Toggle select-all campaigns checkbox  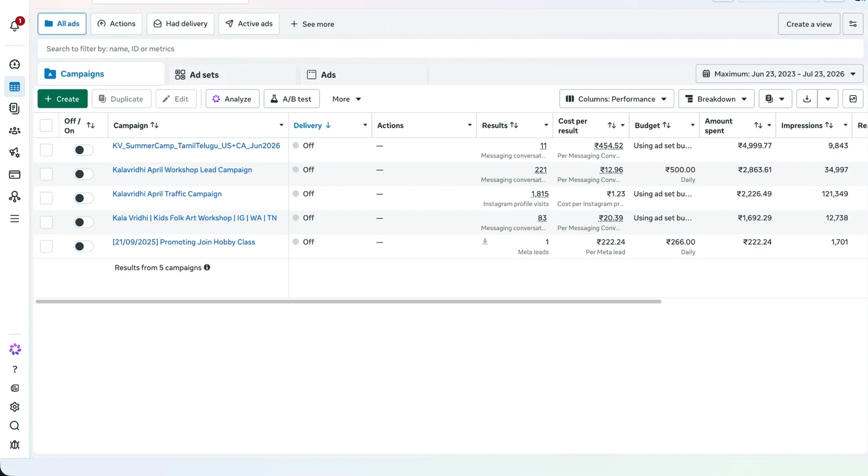point(46,125)
